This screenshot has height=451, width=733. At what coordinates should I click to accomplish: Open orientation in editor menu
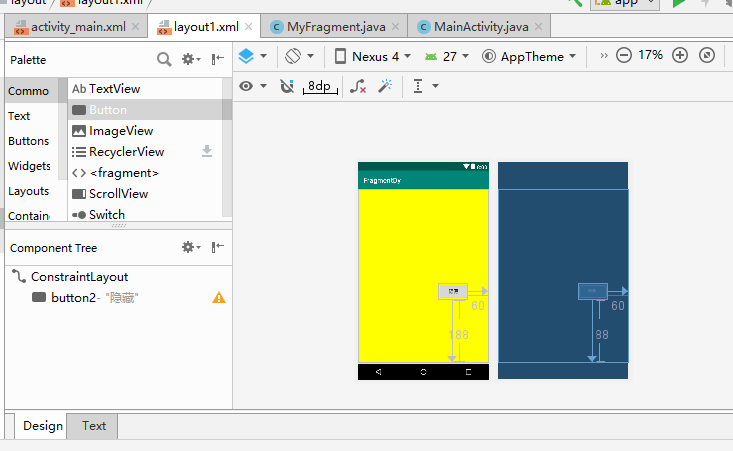[x=299, y=56]
